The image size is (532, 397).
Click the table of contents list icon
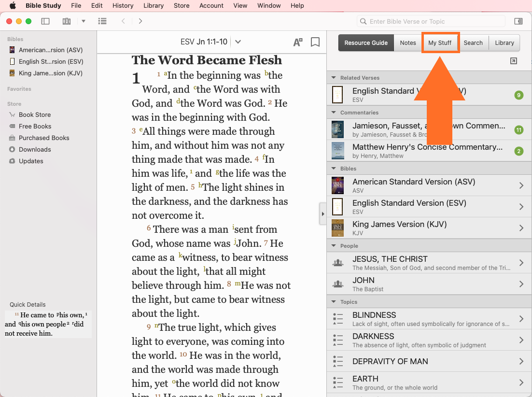[x=102, y=21]
